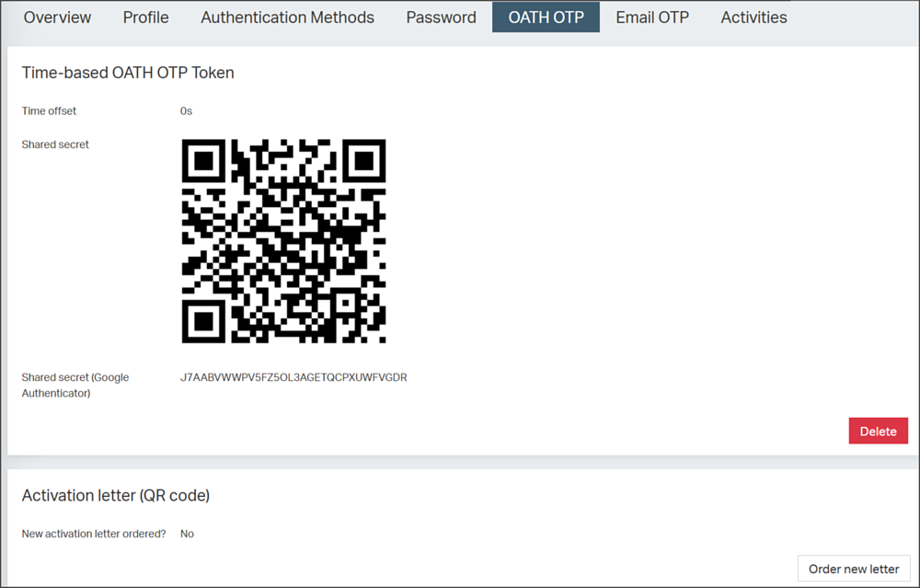This screenshot has width=920, height=588.
Task: Click the Activation letter (QR code) heading
Action: 116,495
